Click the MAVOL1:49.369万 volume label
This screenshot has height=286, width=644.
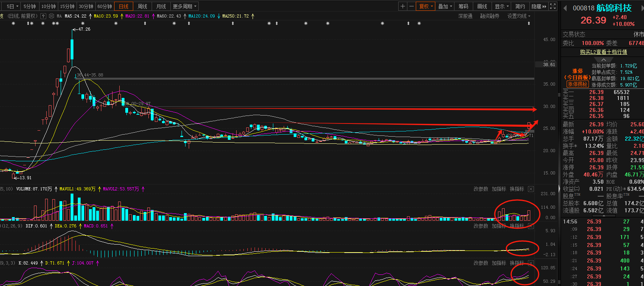tap(77, 189)
